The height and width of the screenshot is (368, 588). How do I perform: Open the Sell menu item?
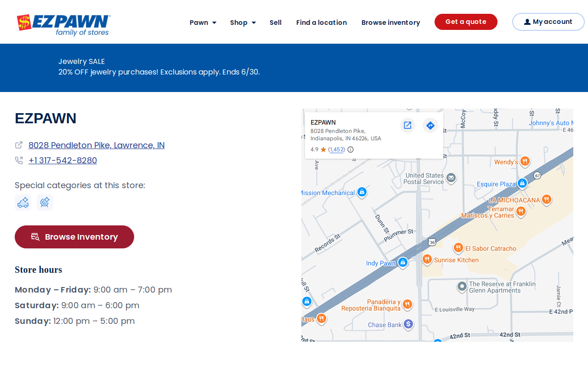point(276,23)
